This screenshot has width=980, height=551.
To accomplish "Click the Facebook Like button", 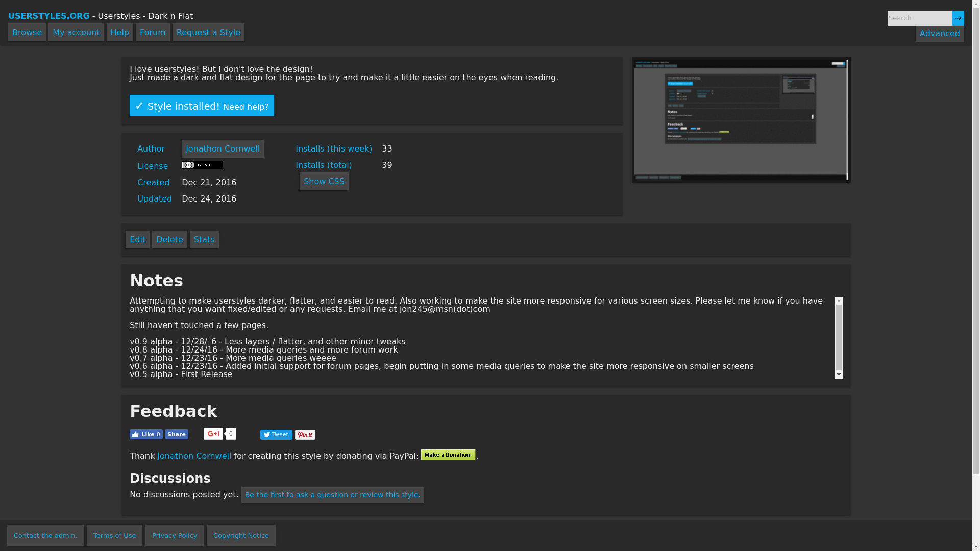I will point(146,434).
